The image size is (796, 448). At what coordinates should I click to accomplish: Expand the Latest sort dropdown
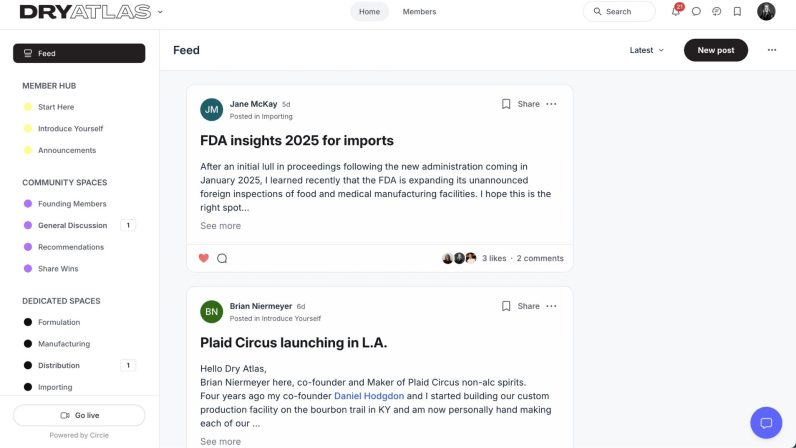click(x=646, y=50)
